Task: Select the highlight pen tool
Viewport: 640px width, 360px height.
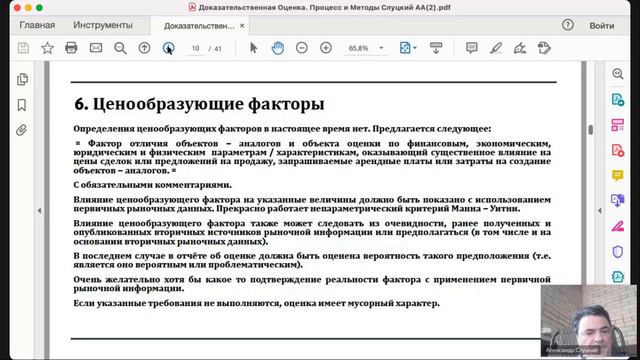Action: (x=496, y=48)
